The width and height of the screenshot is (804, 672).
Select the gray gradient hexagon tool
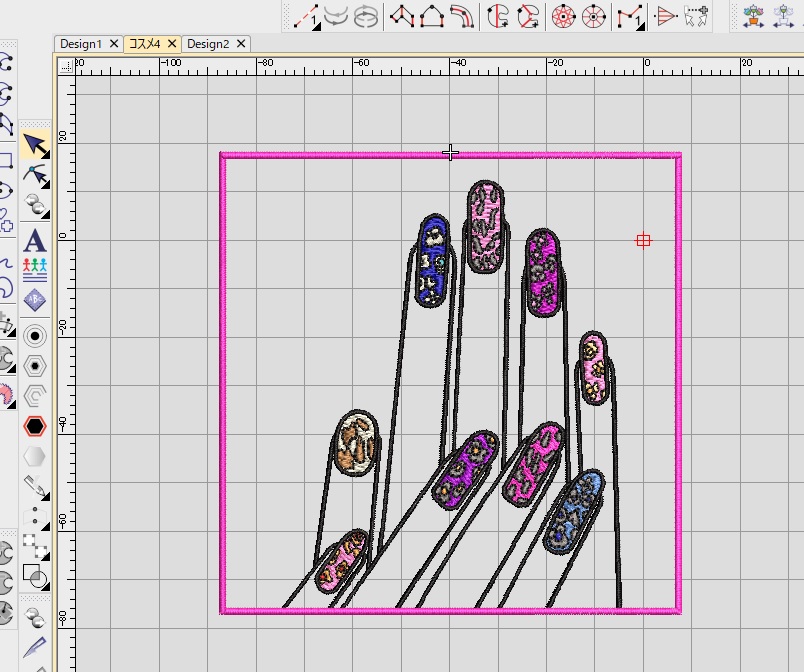(x=35, y=456)
